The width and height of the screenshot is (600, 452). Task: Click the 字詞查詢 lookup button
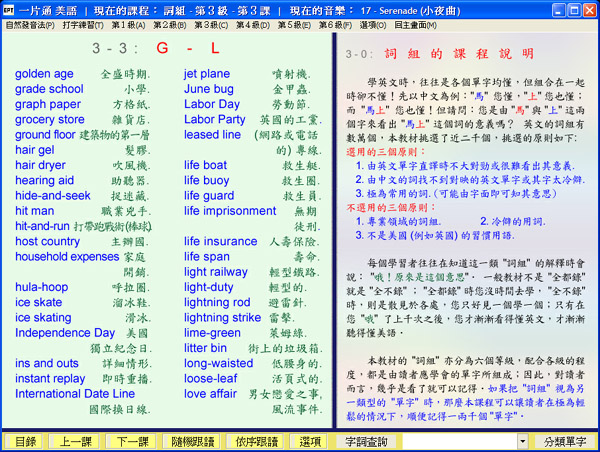pyautogui.click(x=369, y=441)
